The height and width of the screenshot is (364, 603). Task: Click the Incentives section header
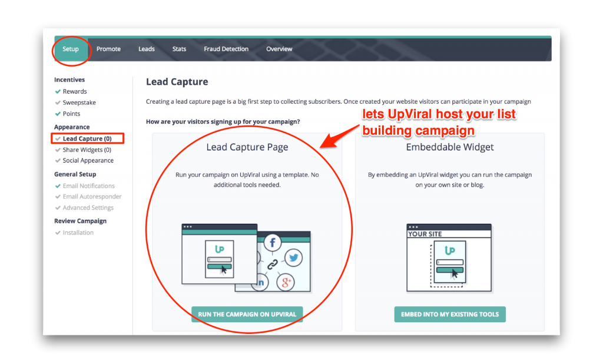coord(69,80)
